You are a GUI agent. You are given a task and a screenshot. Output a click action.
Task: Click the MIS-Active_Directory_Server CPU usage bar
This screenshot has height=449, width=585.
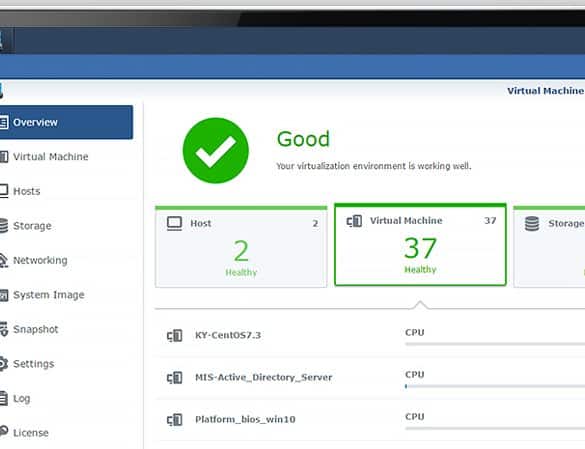pyautogui.click(x=495, y=386)
